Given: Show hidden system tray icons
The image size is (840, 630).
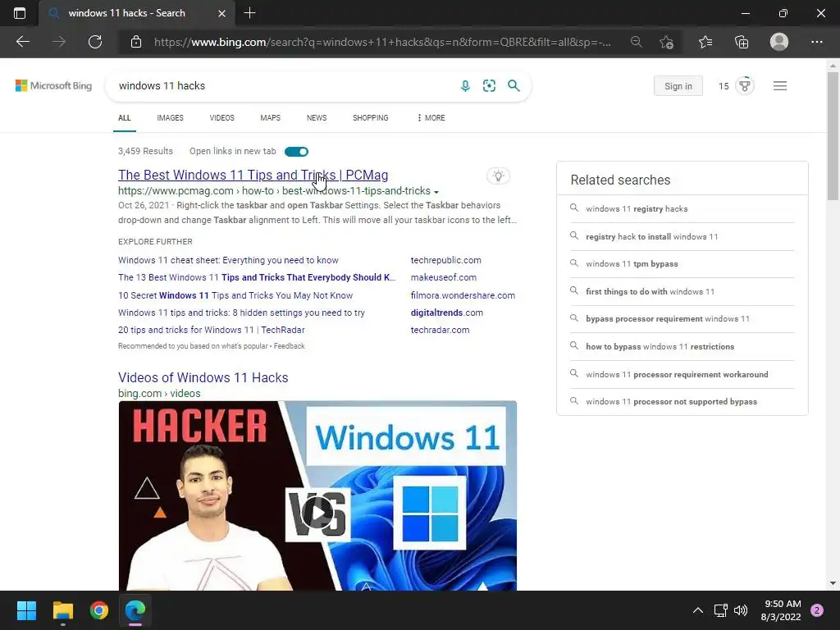Looking at the screenshot, I should point(698,610).
